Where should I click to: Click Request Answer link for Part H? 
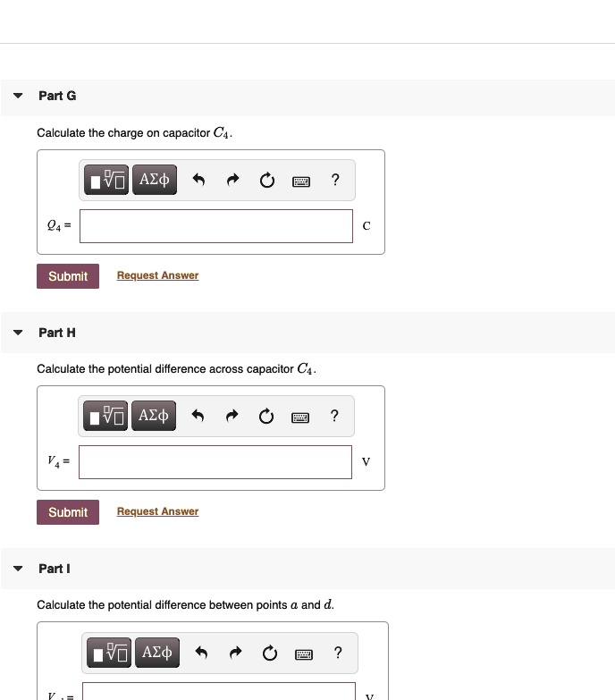pyautogui.click(x=157, y=511)
